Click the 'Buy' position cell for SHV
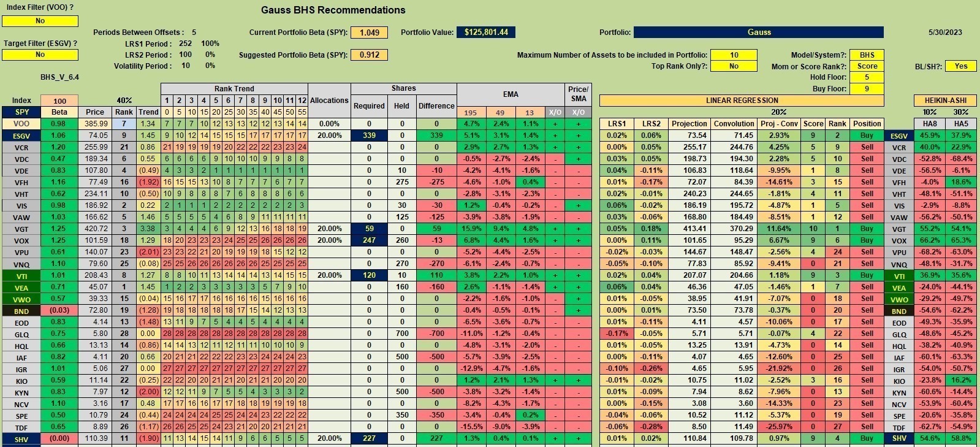Screen dimensions: 980x447 coord(867,438)
